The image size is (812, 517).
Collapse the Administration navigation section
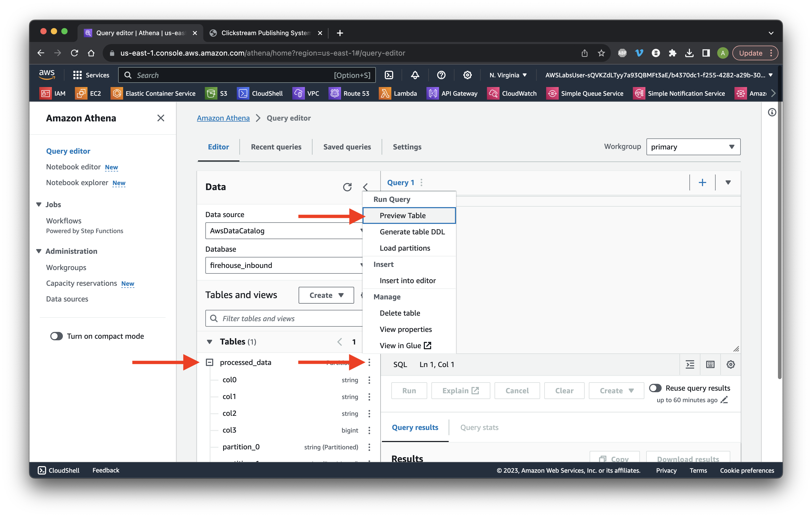pyautogui.click(x=39, y=251)
